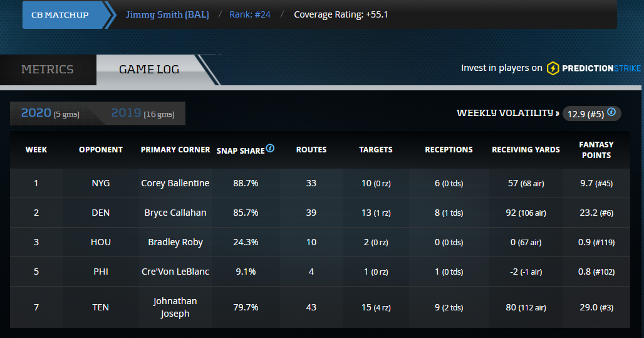The height and width of the screenshot is (338, 644).
Task: Select the Game Log tab
Action: tap(149, 70)
